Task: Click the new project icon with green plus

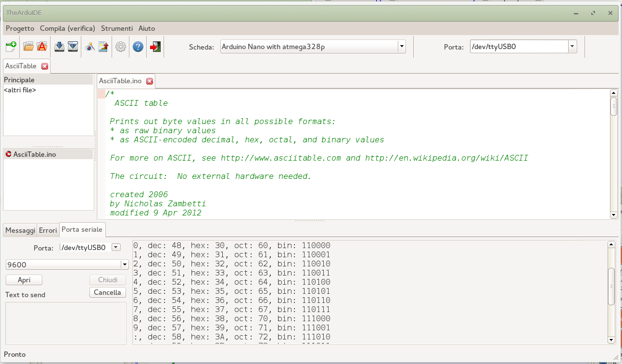Action: pyautogui.click(x=11, y=47)
